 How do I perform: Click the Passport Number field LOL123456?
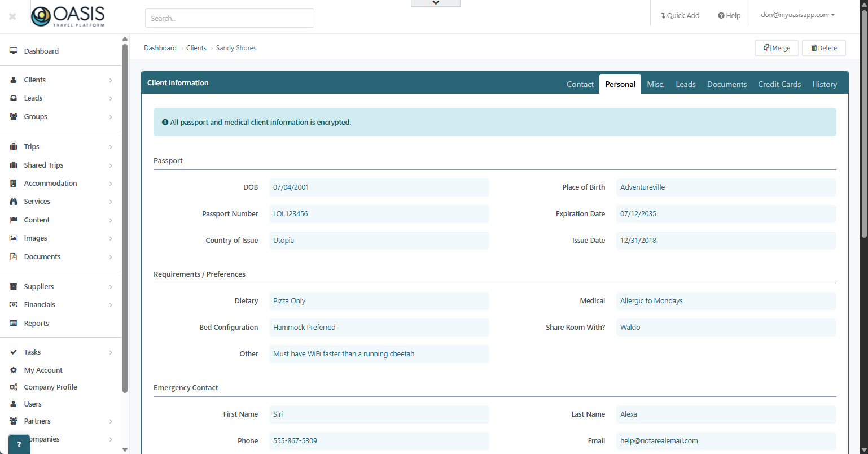click(379, 214)
